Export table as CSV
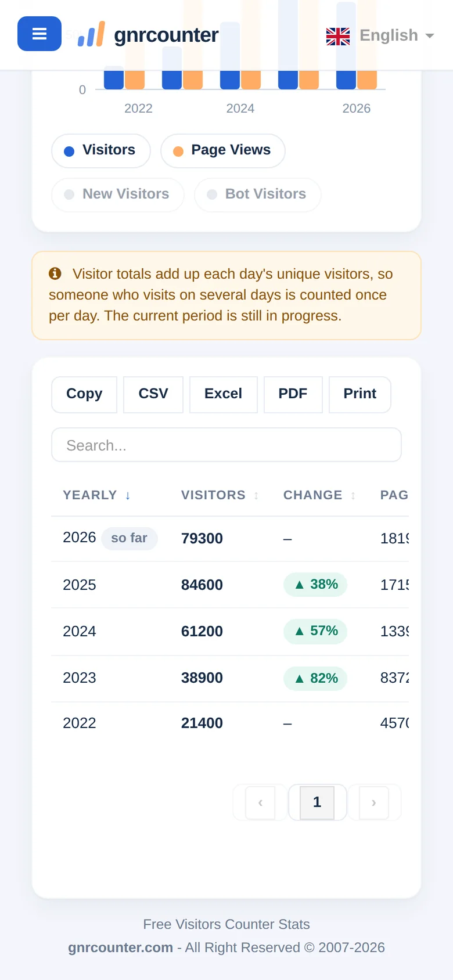The width and height of the screenshot is (453, 980). (153, 394)
